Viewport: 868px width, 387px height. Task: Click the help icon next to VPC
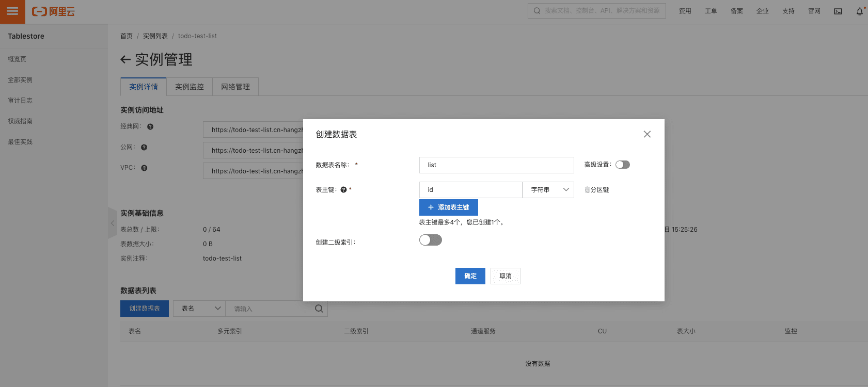click(144, 168)
